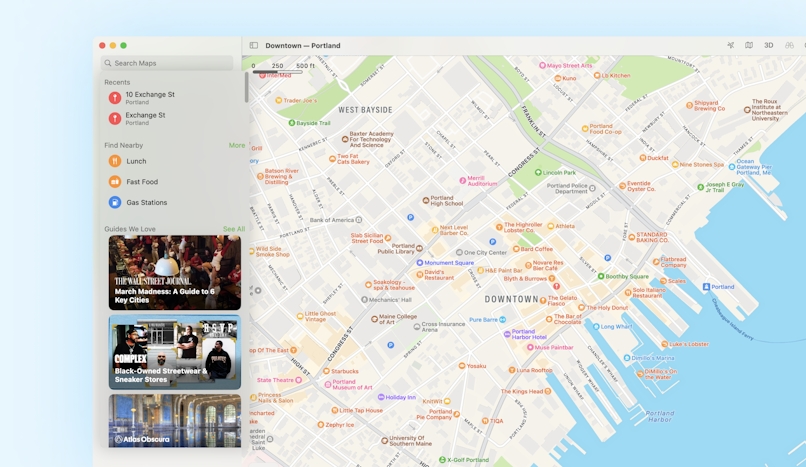Click the WEST BAYSIDE neighborhood label
Screen dimensions: 806x467
point(365,110)
